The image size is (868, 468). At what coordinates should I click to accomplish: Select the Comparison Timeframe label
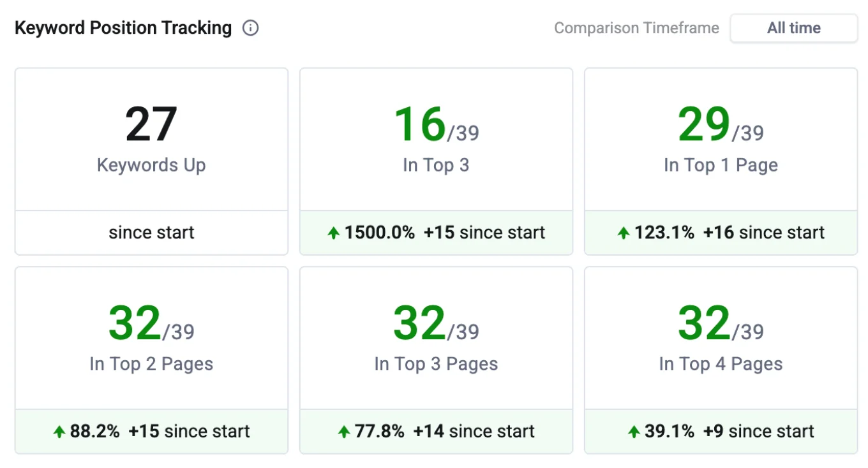(x=636, y=28)
